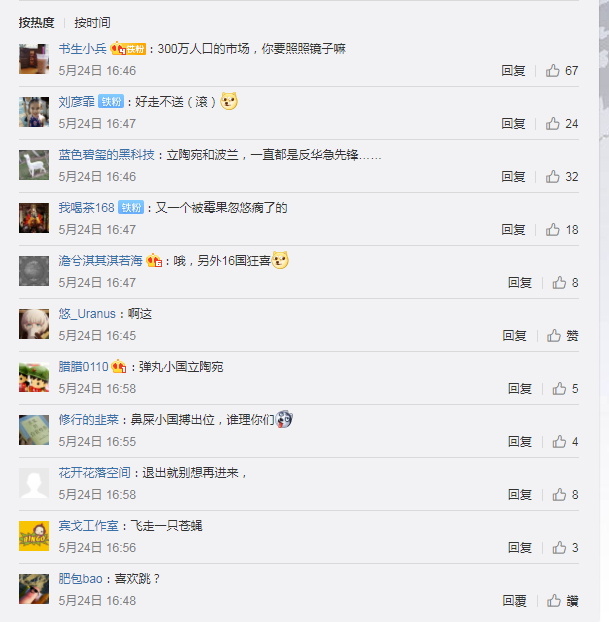Image resolution: width=609 pixels, height=622 pixels.
Task: Reply to 肥包bao's comment 喜欢跳？
Action: 514,601
